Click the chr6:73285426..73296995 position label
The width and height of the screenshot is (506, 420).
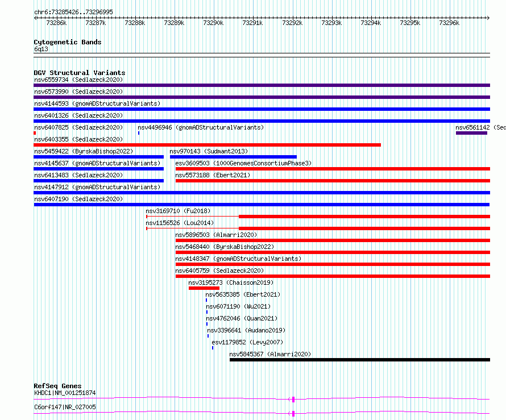pyautogui.click(x=73, y=12)
